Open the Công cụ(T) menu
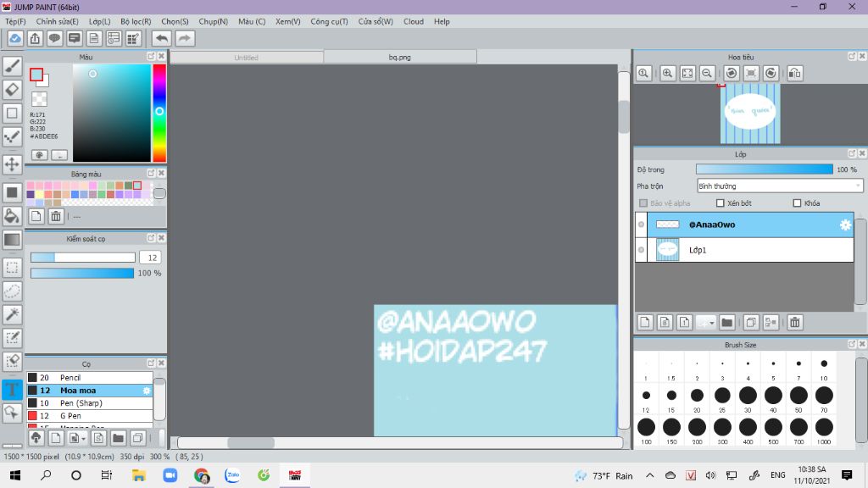The image size is (868, 488). (329, 21)
